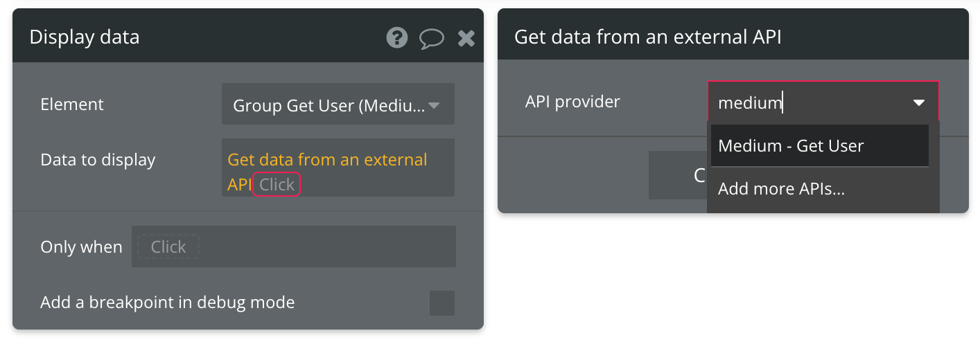980x342 pixels.
Task: Click the help question mark icon
Action: [397, 37]
